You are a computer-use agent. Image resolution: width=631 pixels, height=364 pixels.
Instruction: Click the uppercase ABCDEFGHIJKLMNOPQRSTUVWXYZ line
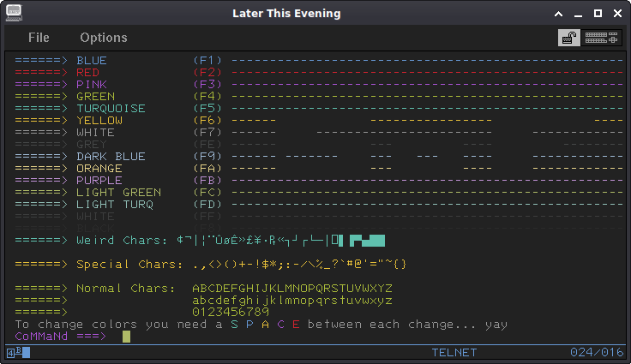[292, 289]
